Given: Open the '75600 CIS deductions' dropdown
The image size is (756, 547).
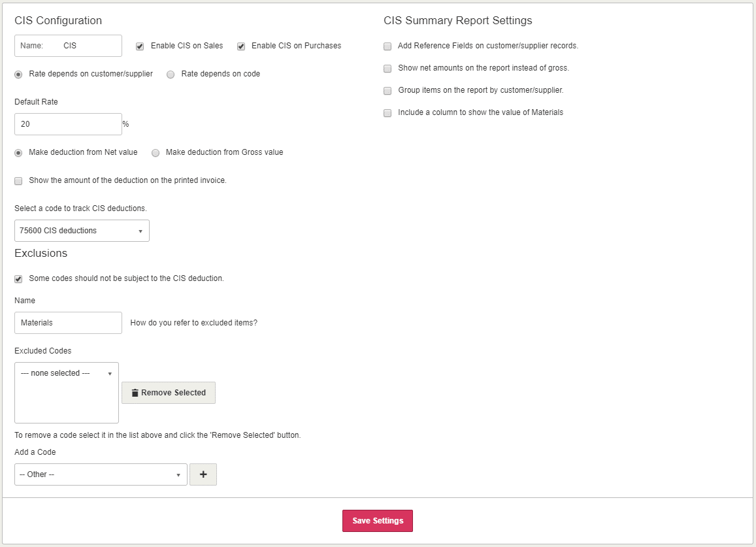Looking at the screenshot, I should pos(82,231).
